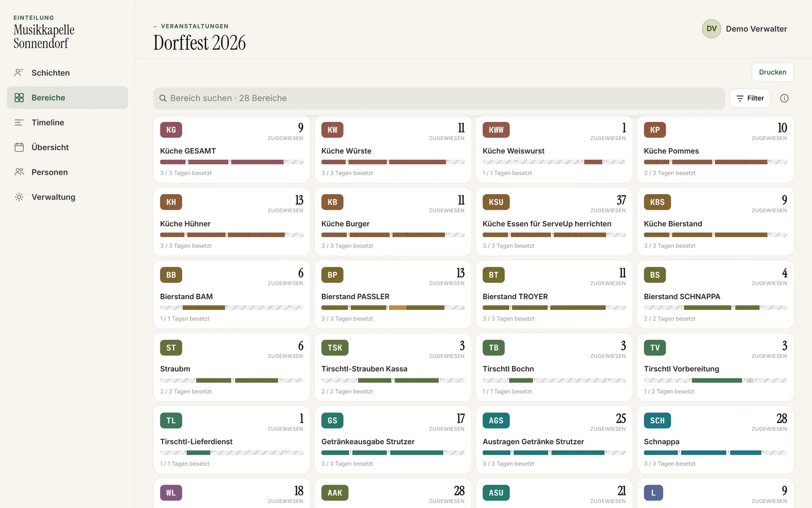This screenshot has width=812, height=508.
Task: Go to Verwaltung in the sidebar
Action: point(67,197)
